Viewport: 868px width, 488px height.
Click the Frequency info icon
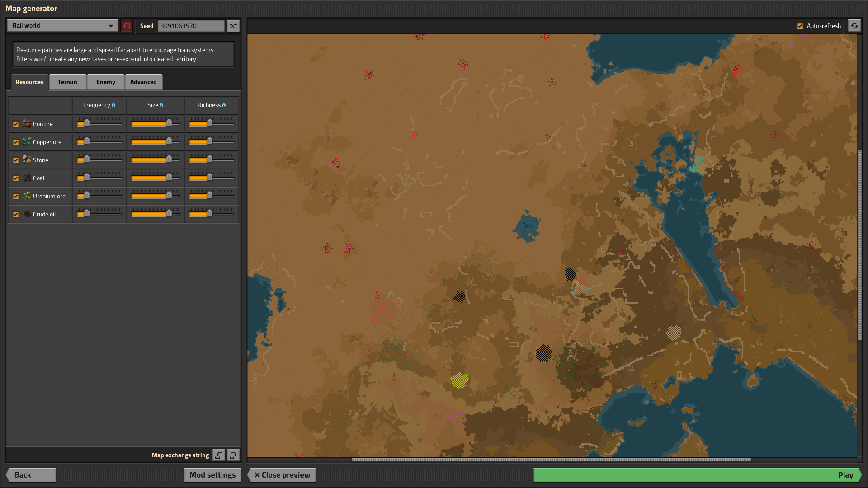113,105
